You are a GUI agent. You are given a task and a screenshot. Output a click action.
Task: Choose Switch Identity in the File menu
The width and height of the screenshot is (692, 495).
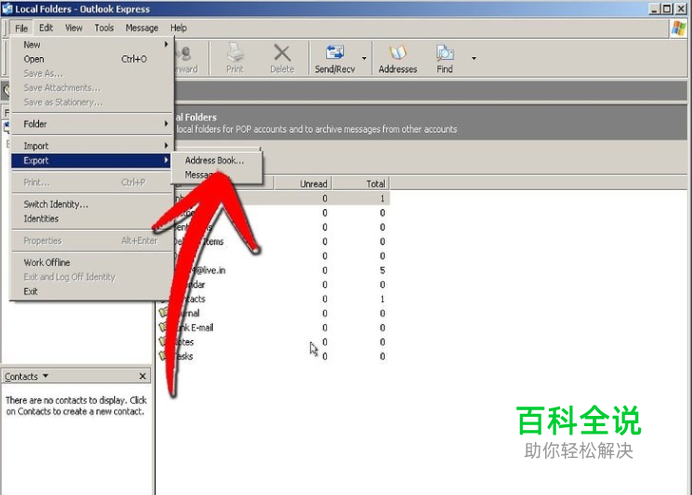90,204
